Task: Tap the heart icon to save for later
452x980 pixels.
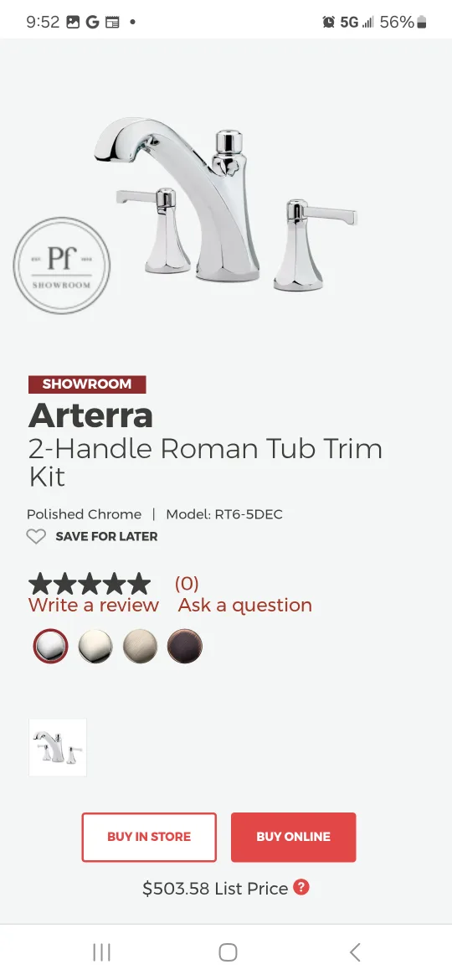Action: pyautogui.click(x=36, y=536)
